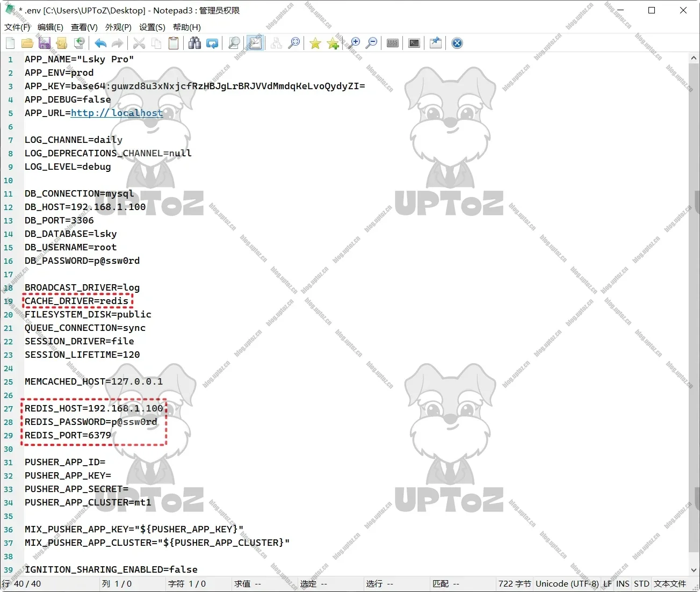Click line CACHE_DRIVER=redis
The width and height of the screenshot is (700, 592).
click(x=77, y=301)
